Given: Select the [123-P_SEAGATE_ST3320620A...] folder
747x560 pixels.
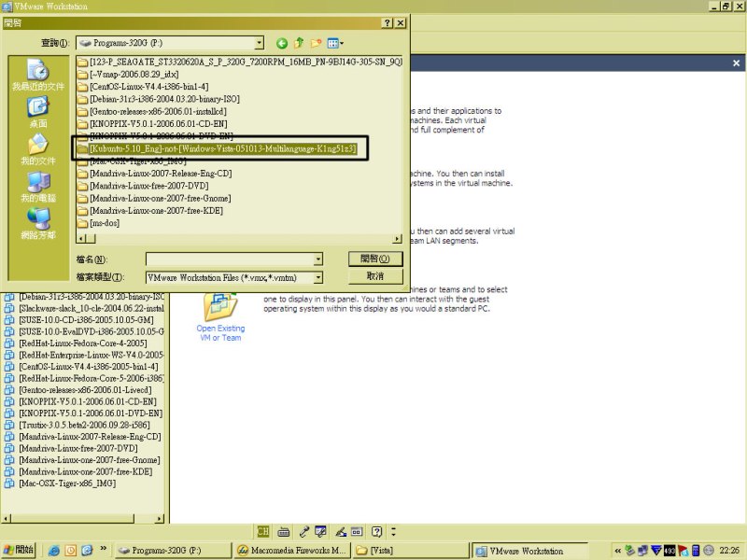Looking at the screenshot, I should tap(240, 62).
